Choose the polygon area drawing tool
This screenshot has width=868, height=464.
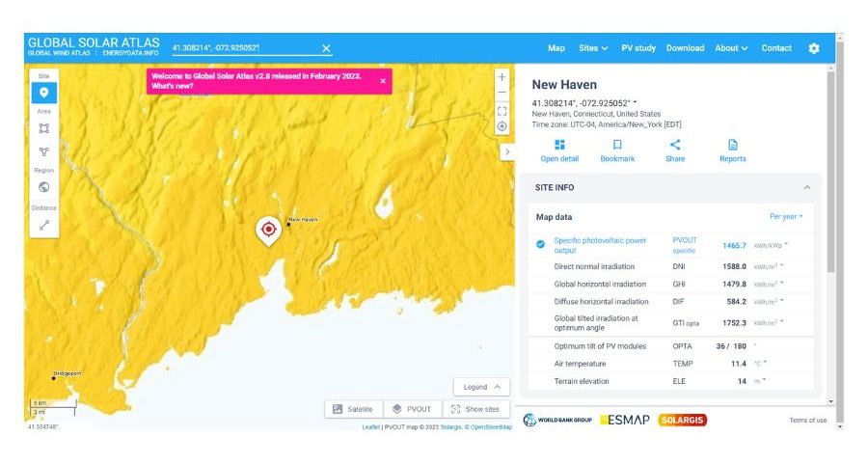(x=43, y=151)
